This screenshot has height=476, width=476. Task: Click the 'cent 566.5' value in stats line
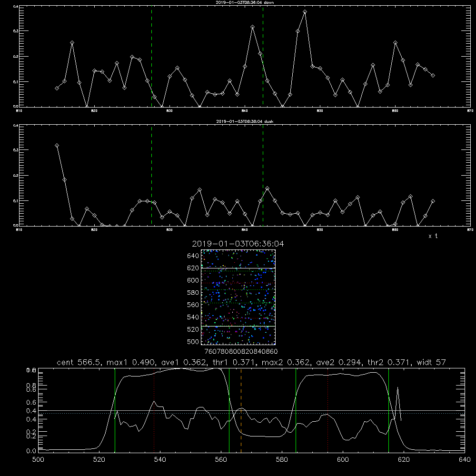coord(79,362)
